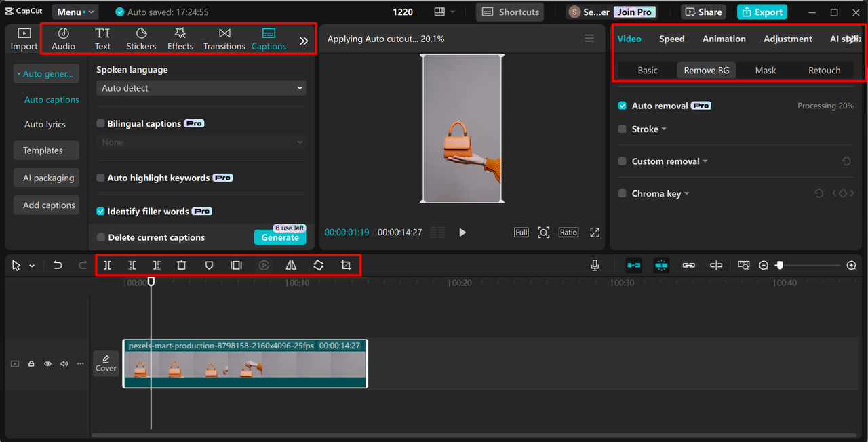Screen dimensions: 868x442
Task: Open the Transitions tab
Action: tap(224, 39)
